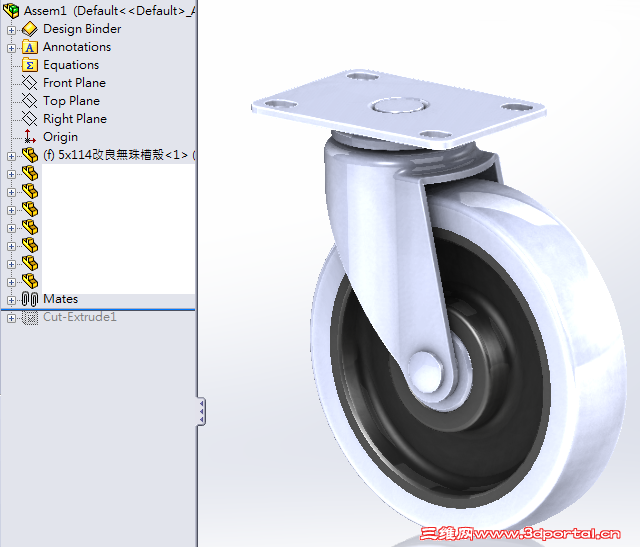
Task: Expand the 5x114 part component
Action: 11,156
